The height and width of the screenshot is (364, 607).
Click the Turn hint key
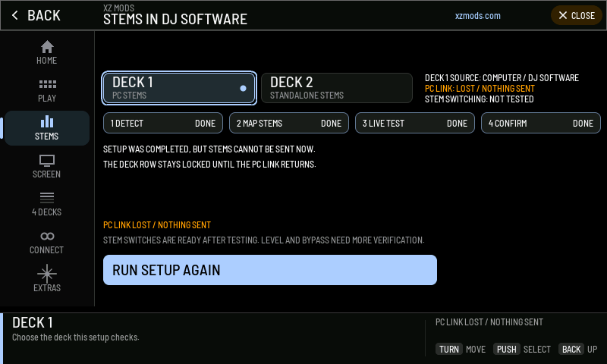pyautogui.click(x=449, y=350)
